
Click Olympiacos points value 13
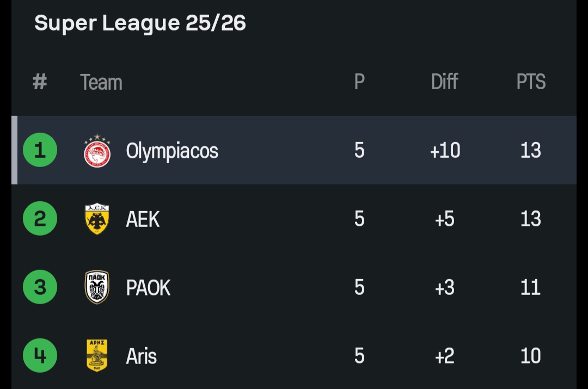(530, 151)
